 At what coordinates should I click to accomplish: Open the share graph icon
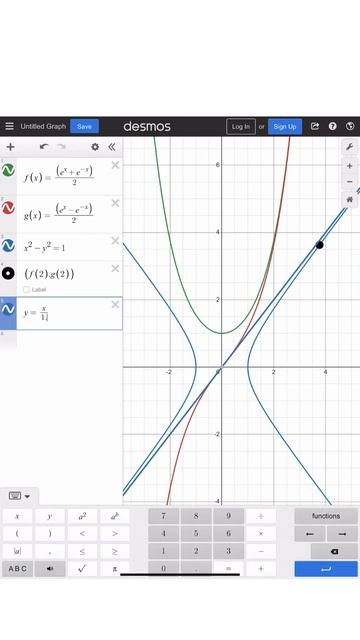point(315,126)
